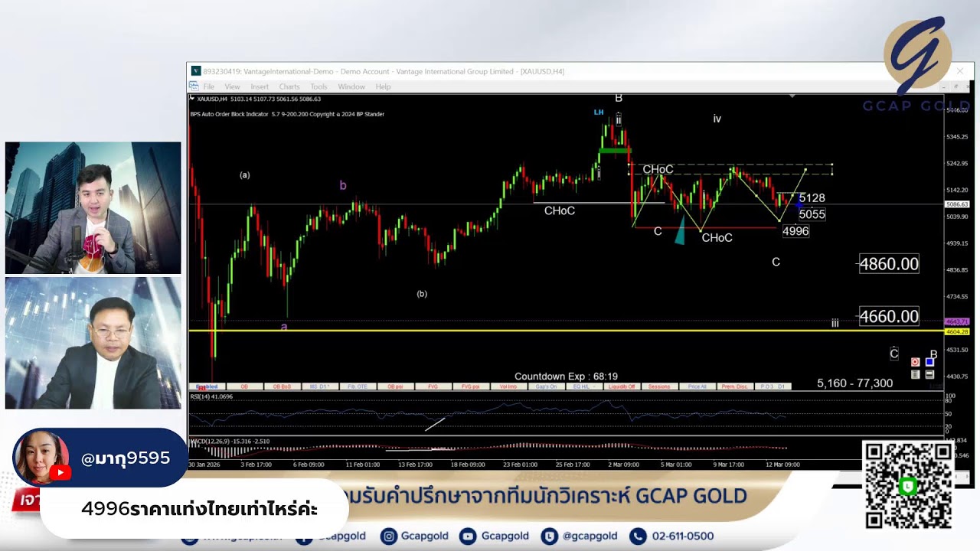980x551 pixels.
Task: Click the 02-611-0500 phone number
Action: [683, 536]
